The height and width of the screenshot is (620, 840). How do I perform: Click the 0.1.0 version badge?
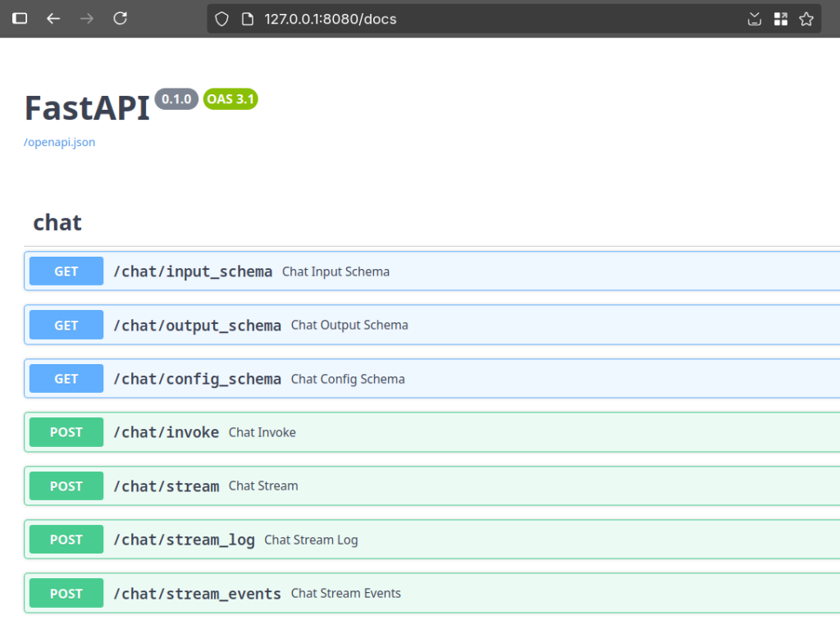coord(176,99)
